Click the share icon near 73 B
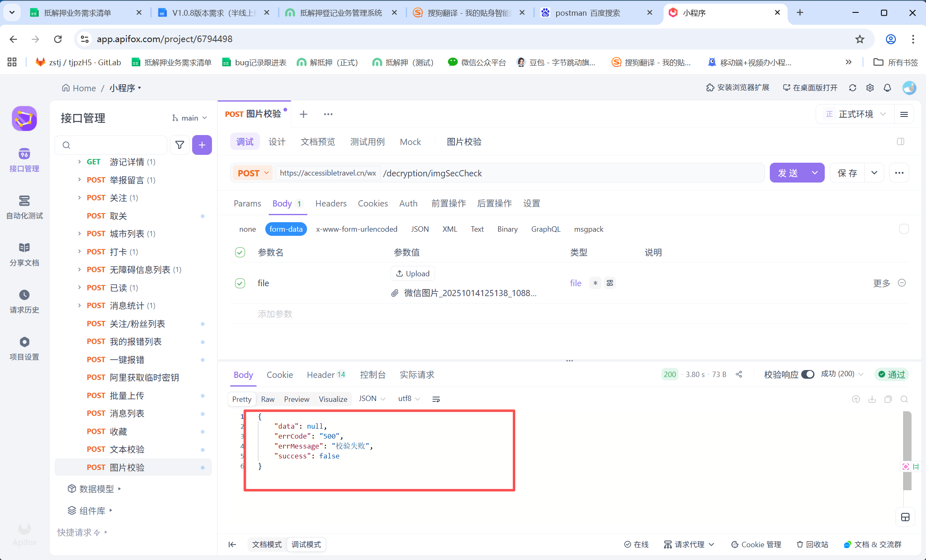926x560 pixels. pos(739,374)
